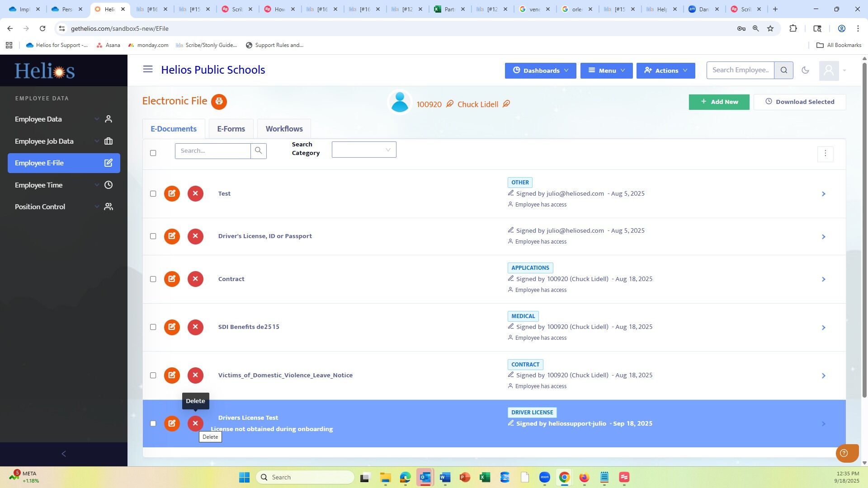Open the Search Category dropdown
Viewport: 868px width, 488px height.
click(x=363, y=150)
